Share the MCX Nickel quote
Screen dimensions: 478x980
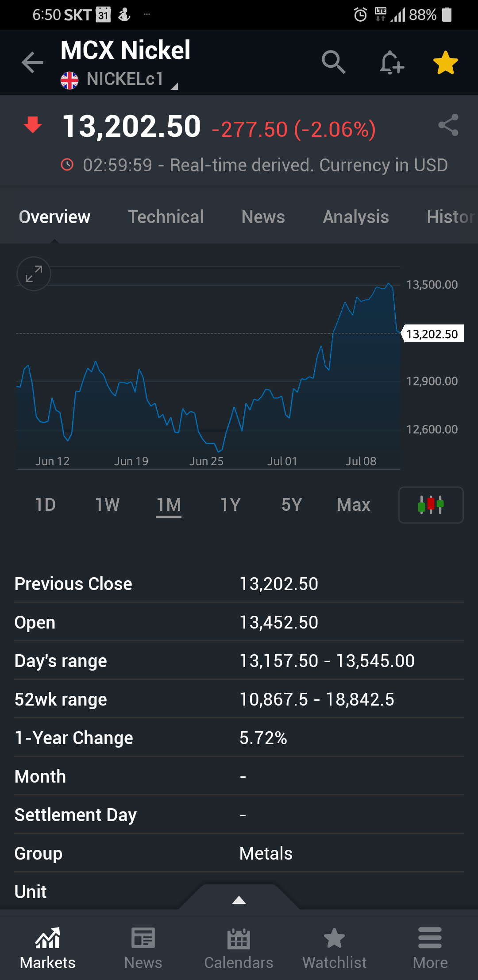448,125
